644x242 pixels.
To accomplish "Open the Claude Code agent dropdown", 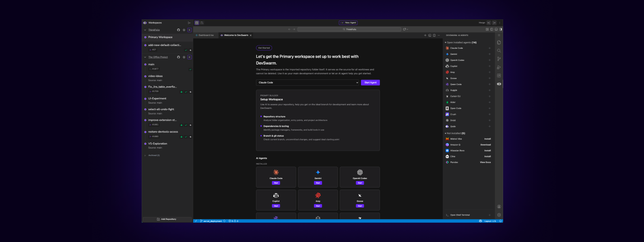I will point(308,82).
